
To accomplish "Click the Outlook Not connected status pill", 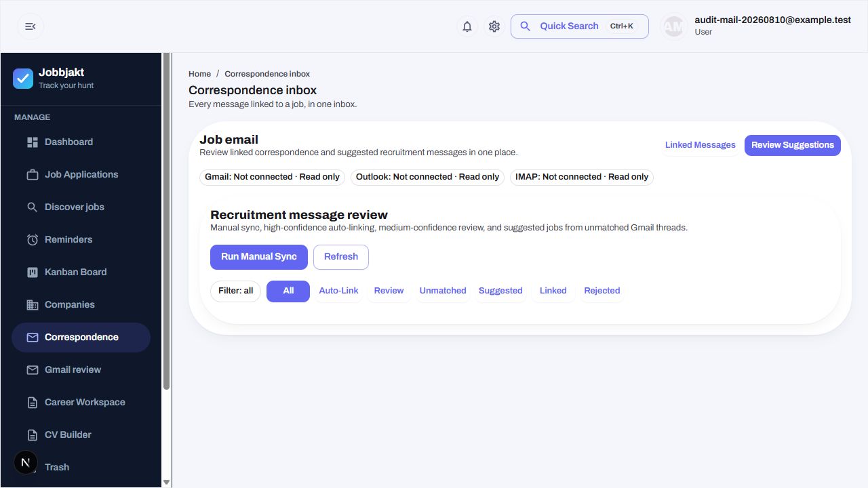I will pyautogui.click(x=427, y=177).
